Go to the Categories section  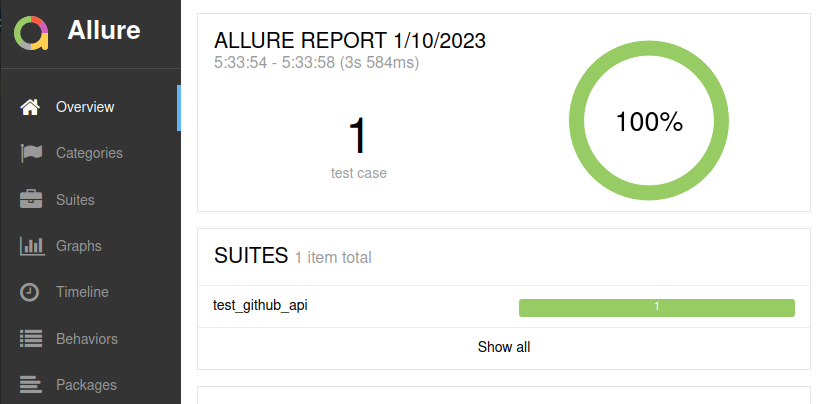pyautogui.click(x=89, y=153)
